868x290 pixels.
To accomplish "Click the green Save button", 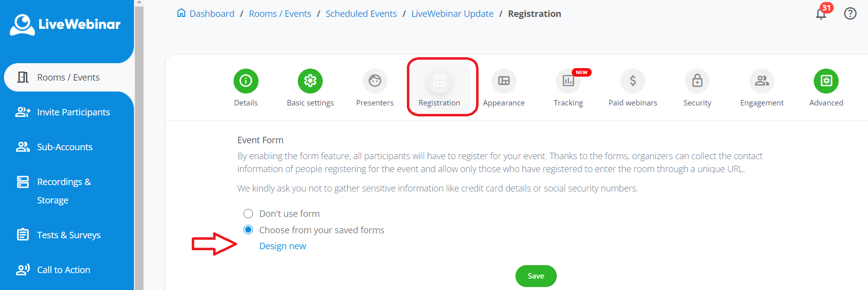I will coord(536,276).
